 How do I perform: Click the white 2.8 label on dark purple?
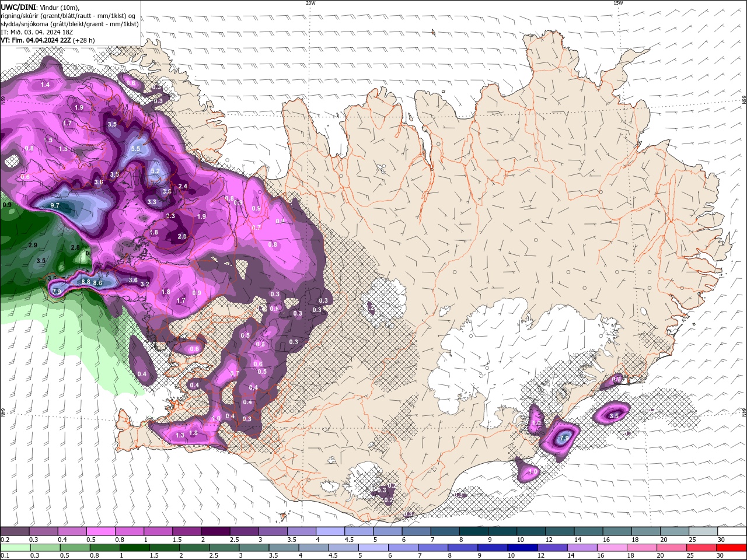182,236
